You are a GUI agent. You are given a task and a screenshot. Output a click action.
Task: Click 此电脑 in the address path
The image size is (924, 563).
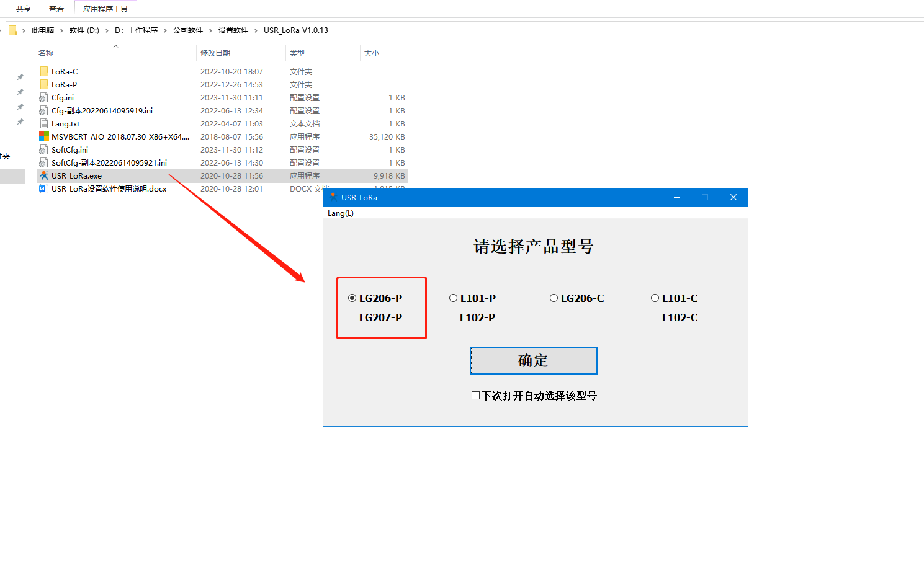tap(43, 30)
